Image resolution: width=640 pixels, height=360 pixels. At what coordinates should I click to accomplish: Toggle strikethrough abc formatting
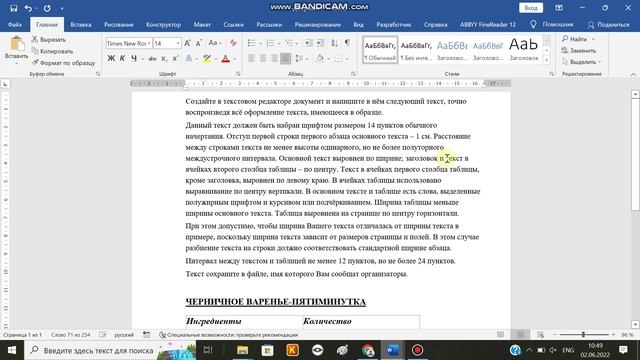point(152,59)
